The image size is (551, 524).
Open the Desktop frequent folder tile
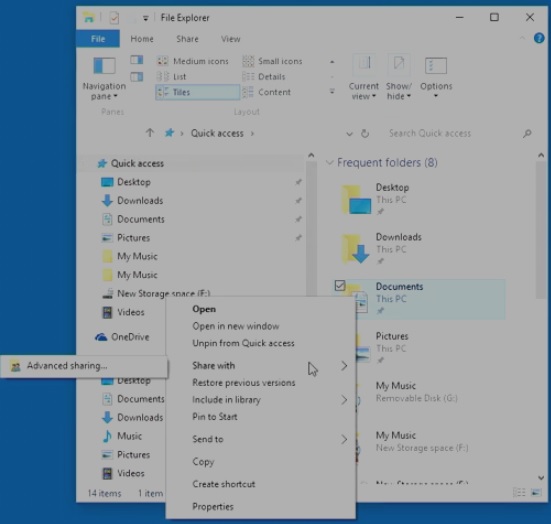(x=418, y=199)
